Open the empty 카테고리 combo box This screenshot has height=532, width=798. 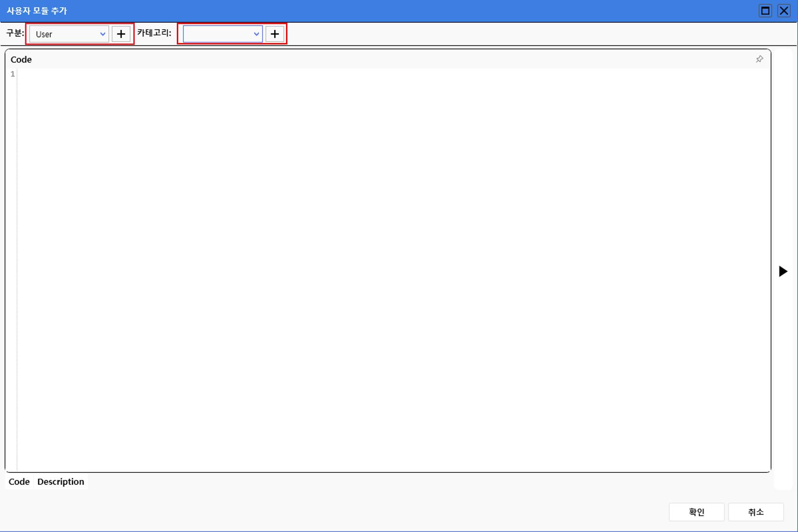click(217, 34)
